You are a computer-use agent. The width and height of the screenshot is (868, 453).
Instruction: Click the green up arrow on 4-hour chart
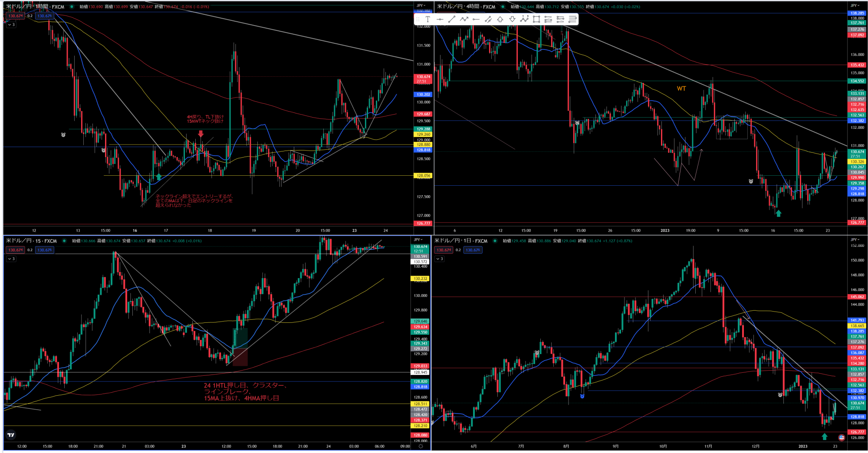point(779,213)
